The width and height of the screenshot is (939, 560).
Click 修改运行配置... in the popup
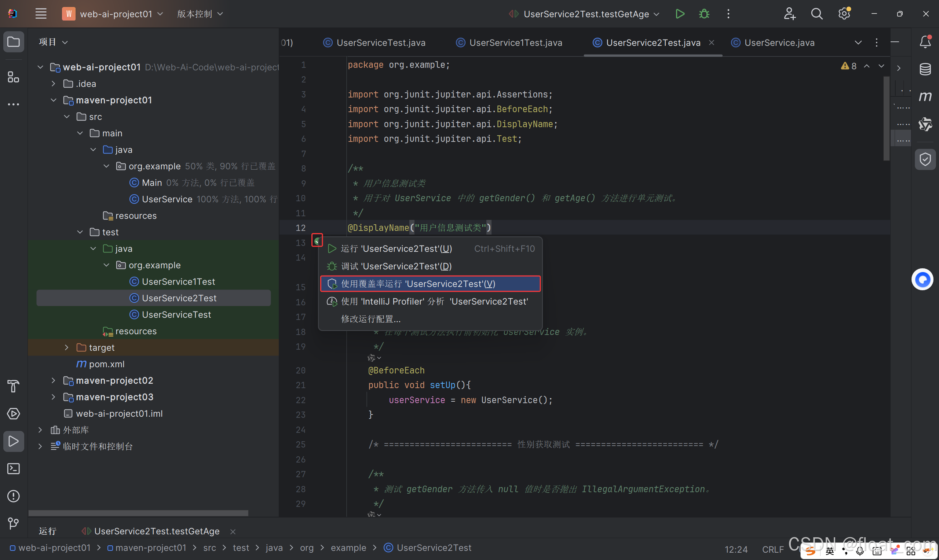click(x=370, y=319)
